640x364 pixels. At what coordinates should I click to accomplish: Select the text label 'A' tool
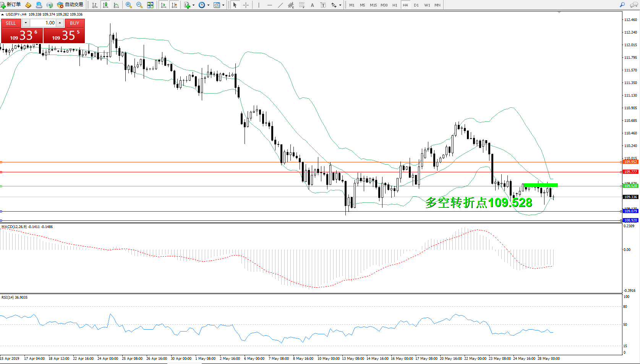(312, 5)
